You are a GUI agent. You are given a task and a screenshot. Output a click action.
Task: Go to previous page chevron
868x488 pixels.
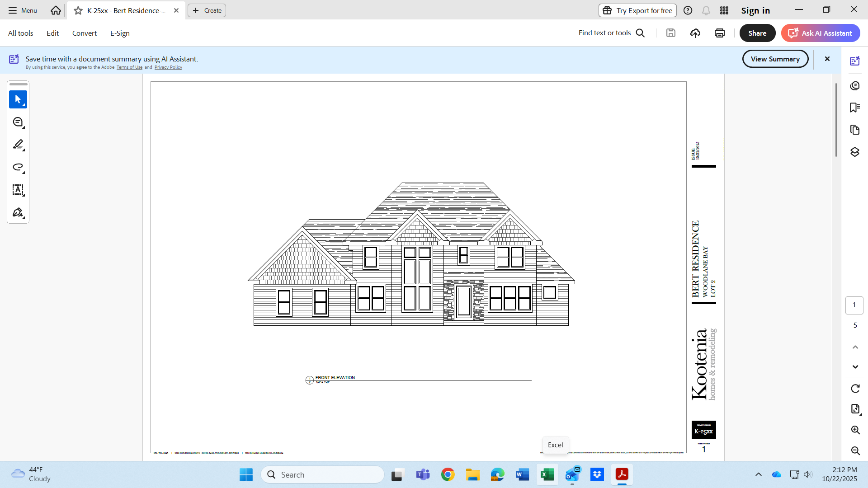coord(855,347)
